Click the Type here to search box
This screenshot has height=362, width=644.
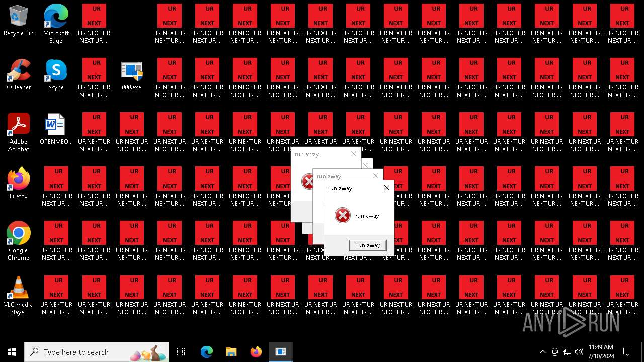tap(97, 352)
